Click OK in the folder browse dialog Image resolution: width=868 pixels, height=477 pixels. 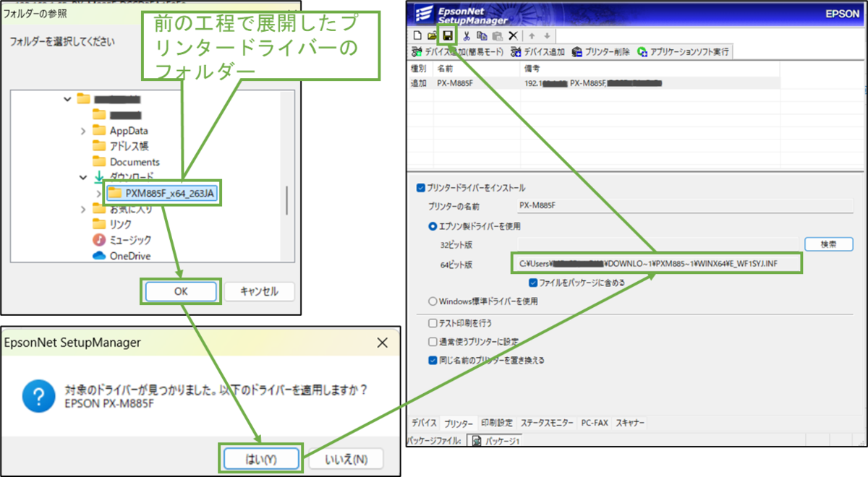[x=180, y=291]
